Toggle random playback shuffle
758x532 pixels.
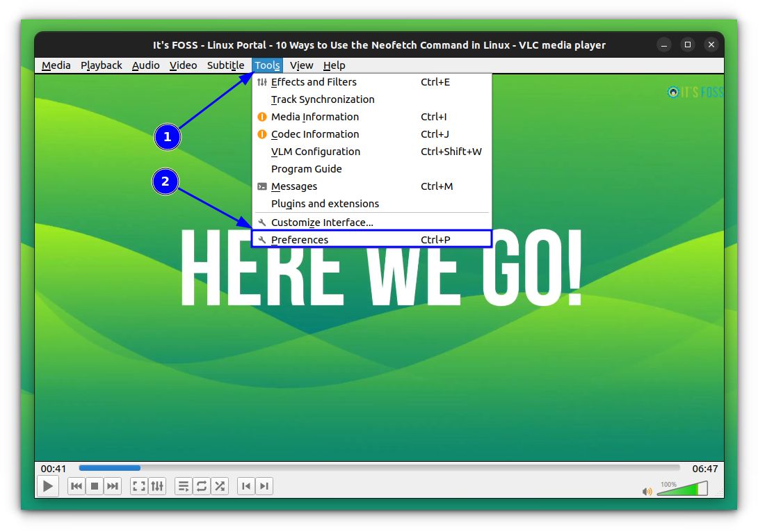click(x=220, y=486)
